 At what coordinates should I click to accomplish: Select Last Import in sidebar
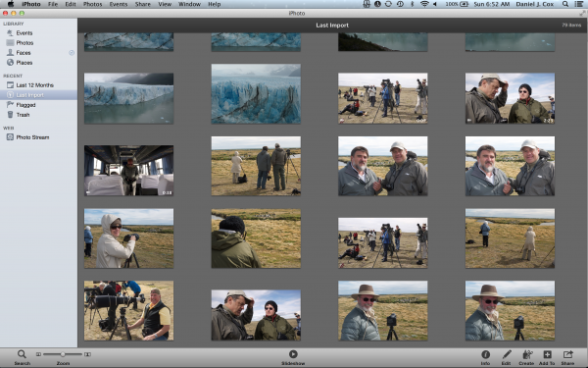point(38,95)
